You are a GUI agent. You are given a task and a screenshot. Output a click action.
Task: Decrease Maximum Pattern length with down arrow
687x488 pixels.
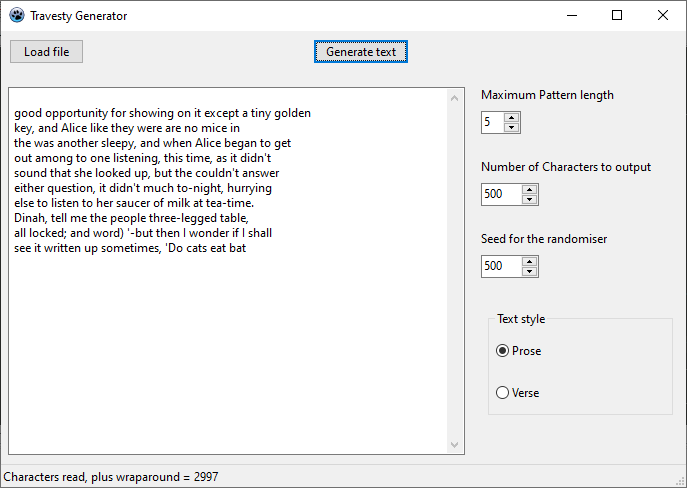[x=511, y=127]
